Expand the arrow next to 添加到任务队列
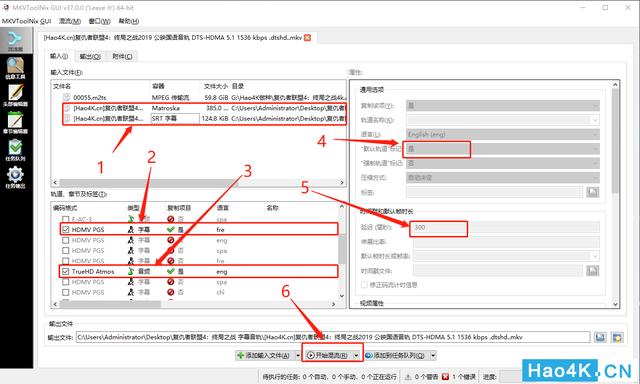The height and width of the screenshot is (384, 640). pyautogui.click(x=433, y=355)
